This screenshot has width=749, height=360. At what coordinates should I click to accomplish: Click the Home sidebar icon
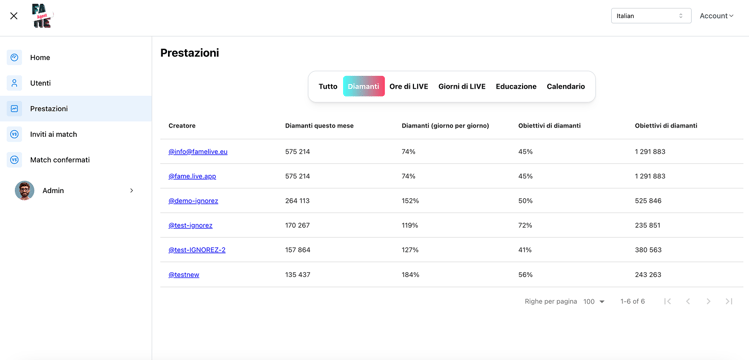click(14, 57)
